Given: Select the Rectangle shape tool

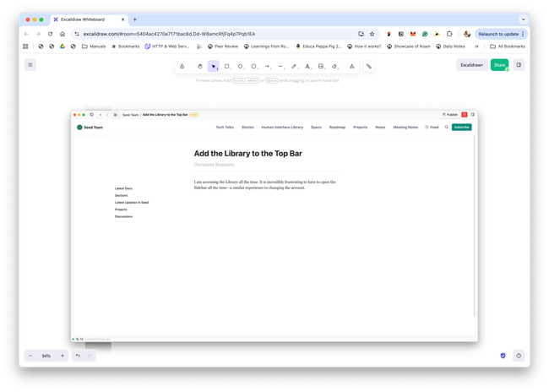Looking at the screenshot, I should [x=226, y=66].
